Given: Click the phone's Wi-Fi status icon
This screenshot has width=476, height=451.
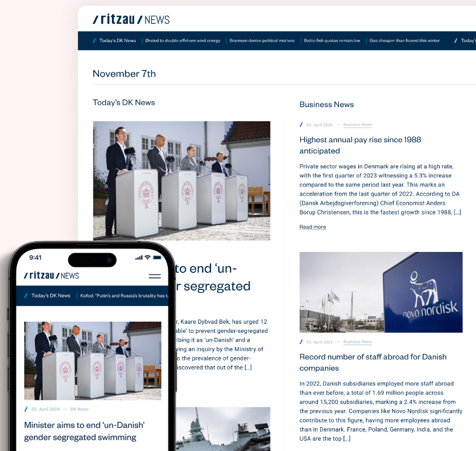Looking at the screenshot, I should click(x=147, y=258).
